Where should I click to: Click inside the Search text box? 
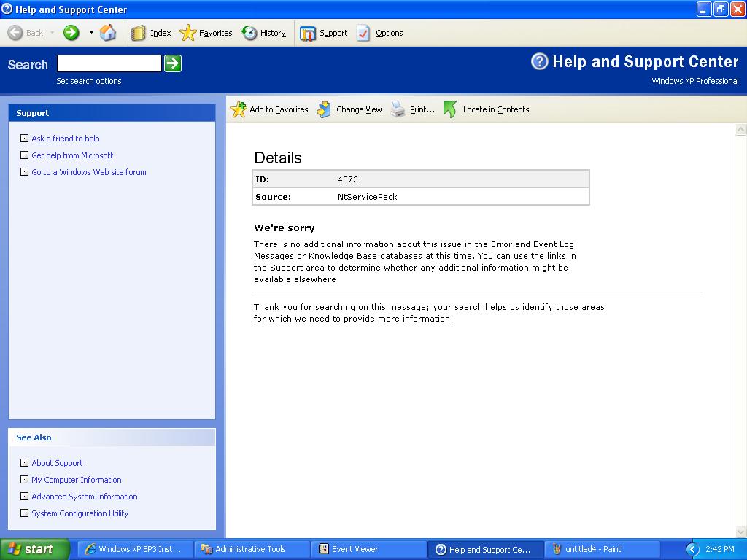pos(109,63)
